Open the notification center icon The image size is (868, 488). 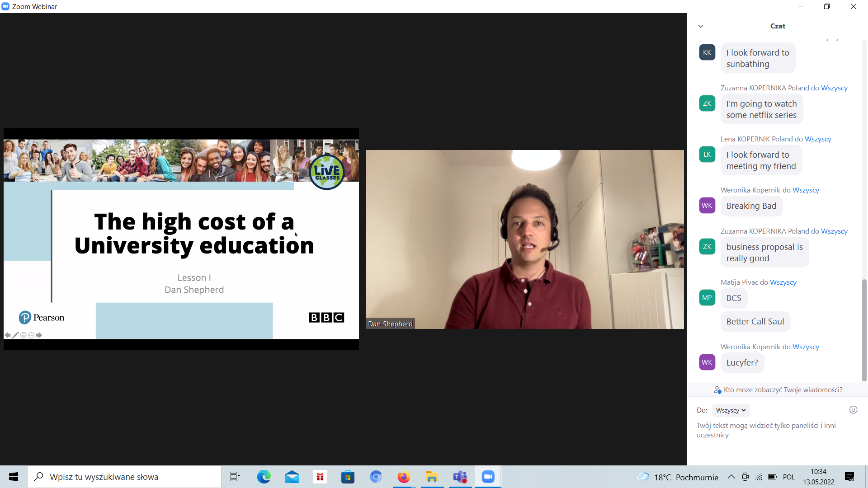click(x=849, y=477)
